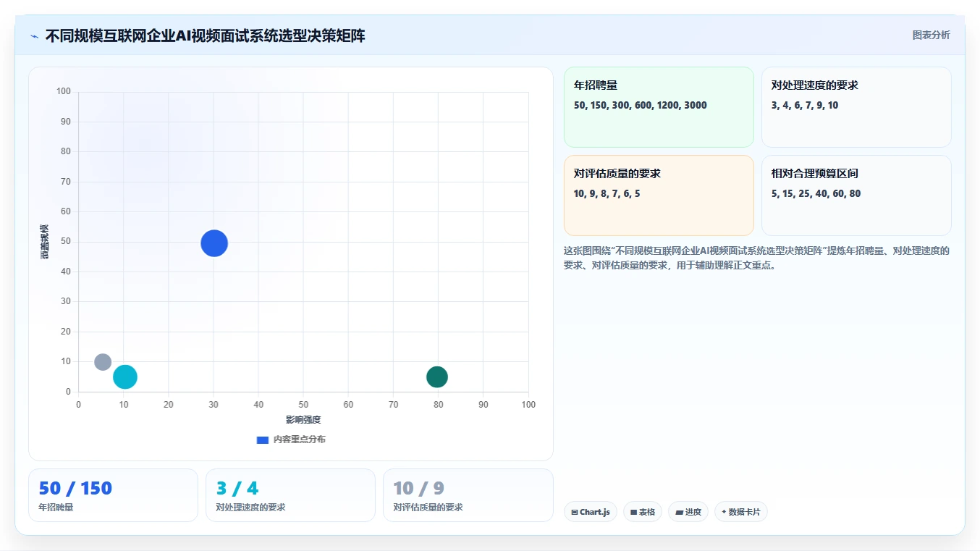980x551 pixels.
Task: Click the lightning icon beside the title
Action: click(34, 36)
